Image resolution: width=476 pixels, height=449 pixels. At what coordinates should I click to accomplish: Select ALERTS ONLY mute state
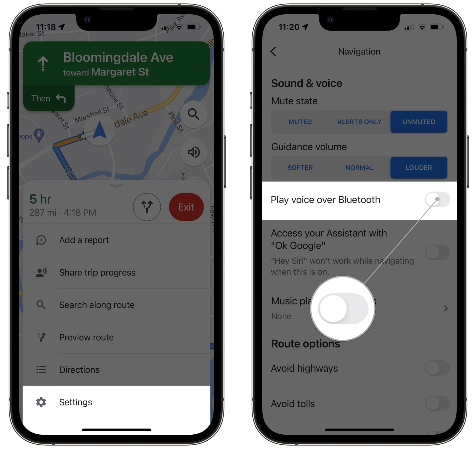[359, 121]
